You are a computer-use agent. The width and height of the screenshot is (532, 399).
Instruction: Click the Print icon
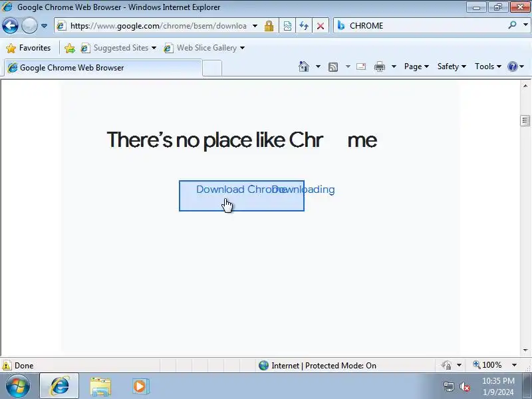click(380, 66)
